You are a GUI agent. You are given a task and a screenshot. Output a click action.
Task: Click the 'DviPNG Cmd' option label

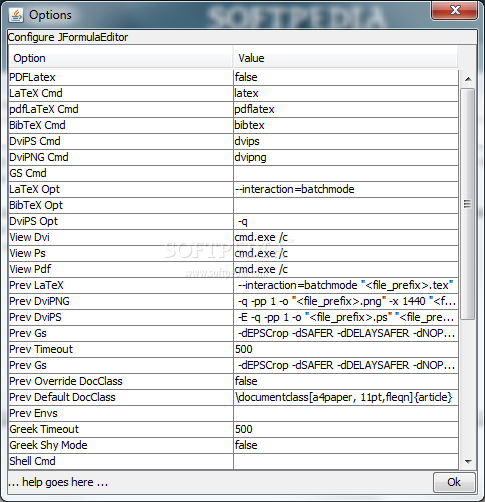(39, 157)
